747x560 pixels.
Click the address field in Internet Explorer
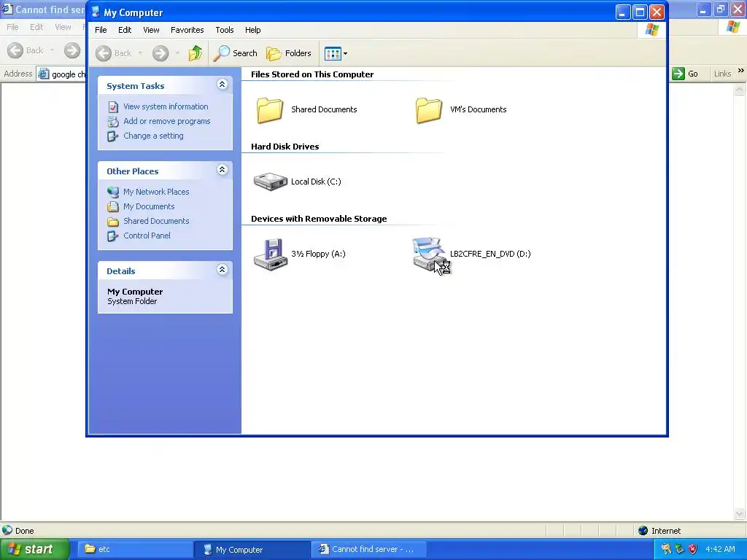pos(61,74)
